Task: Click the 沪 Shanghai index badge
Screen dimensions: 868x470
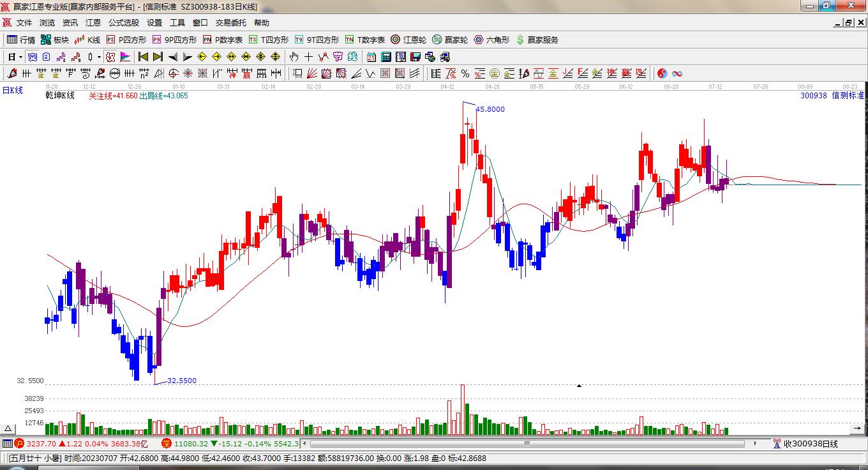Action: [x=20, y=443]
